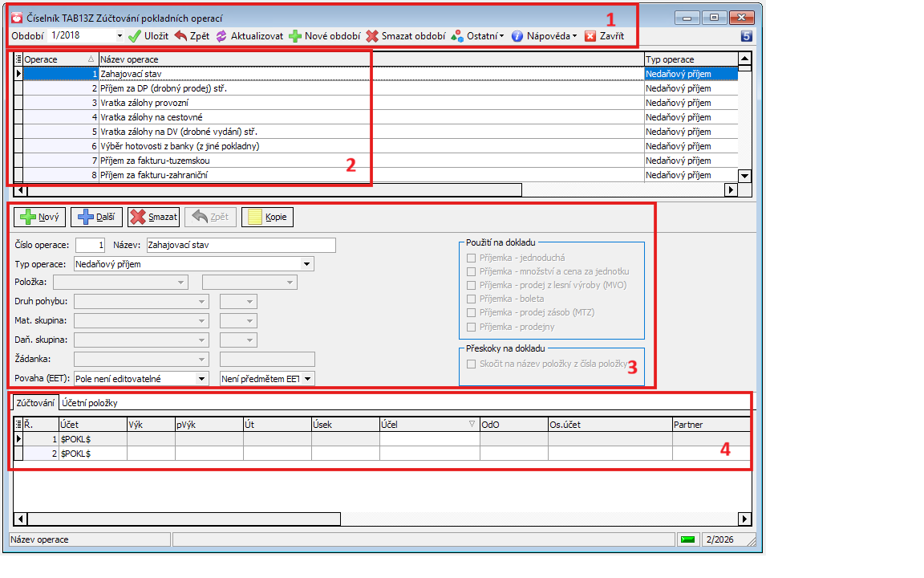The image size is (924, 578).
Task: Click the green status indicator in status bar
Action: (687, 539)
